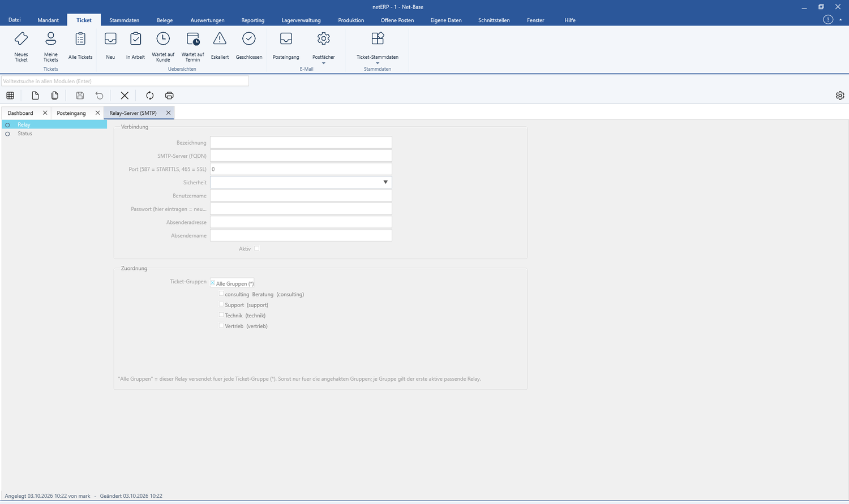Viewport: 849px width, 504px height.
Task: Click the save disk toolbar icon
Action: [80, 96]
